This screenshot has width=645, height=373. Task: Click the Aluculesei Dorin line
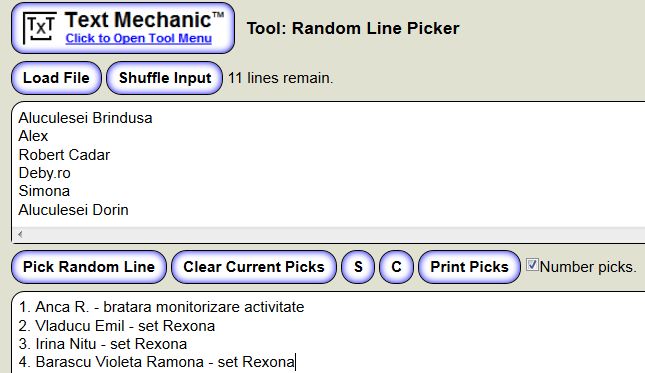(73, 210)
